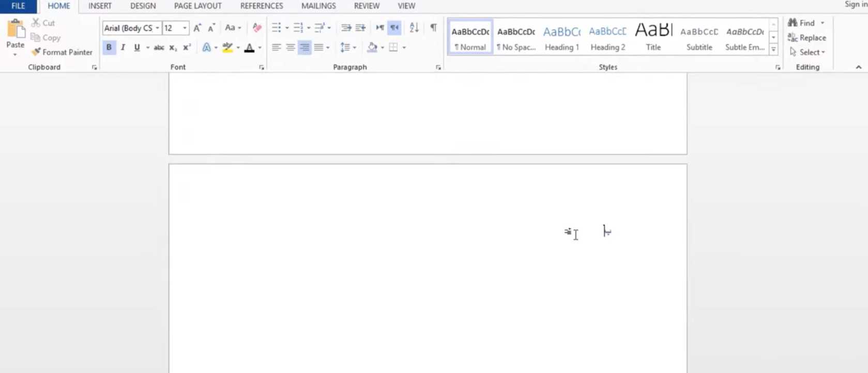Switch to the PAGE LAYOUT tab
Image resolution: width=868 pixels, height=373 pixels.
197,6
